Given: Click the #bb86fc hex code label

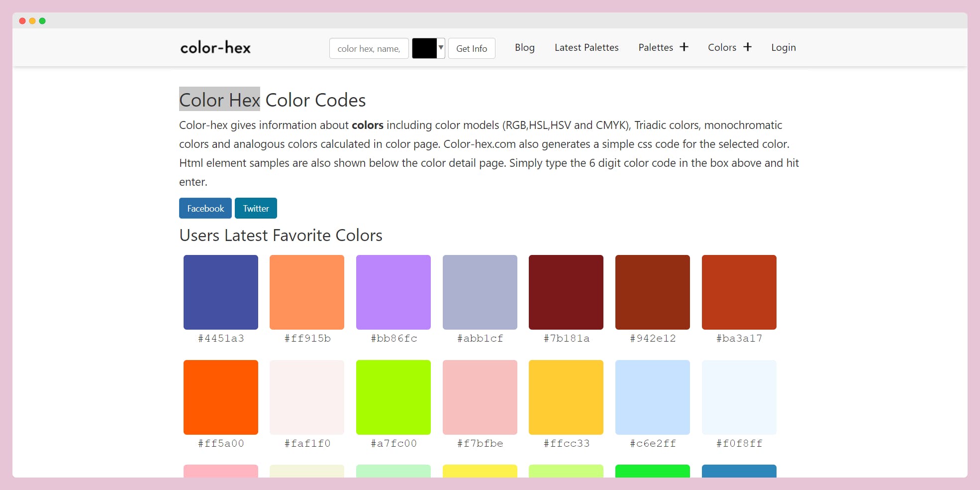Looking at the screenshot, I should click(394, 339).
